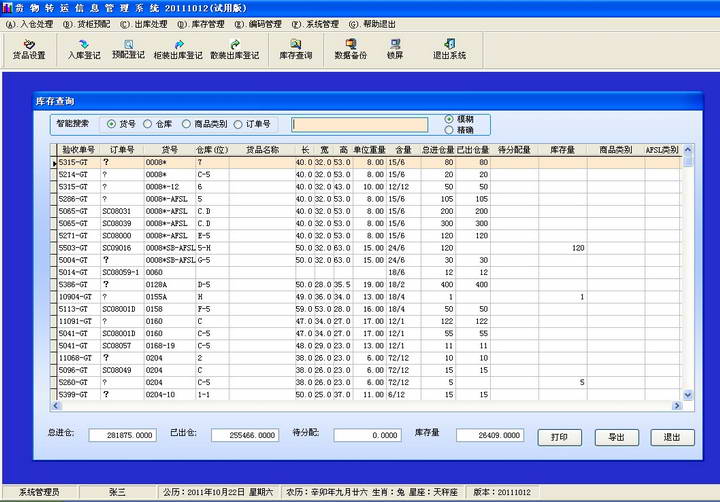Image resolution: width=720 pixels, height=502 pixels.
Task: Click the 柜装出库登记 toolbar icon
Action: (178, 50)
